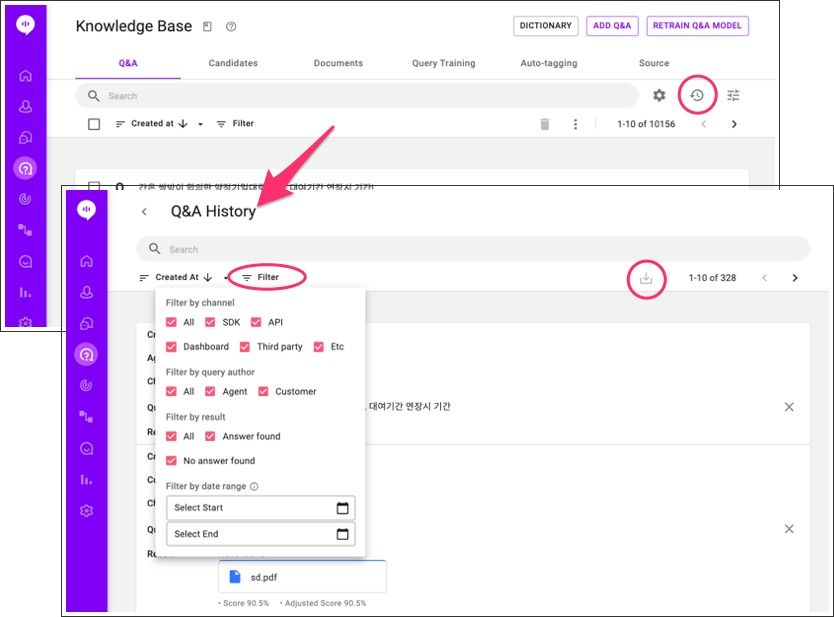The height and width of the screenshot is (617, 834).
Task: Click the Knowledge Base question icon in back sidebar
Action: click(x=25, y=169)
